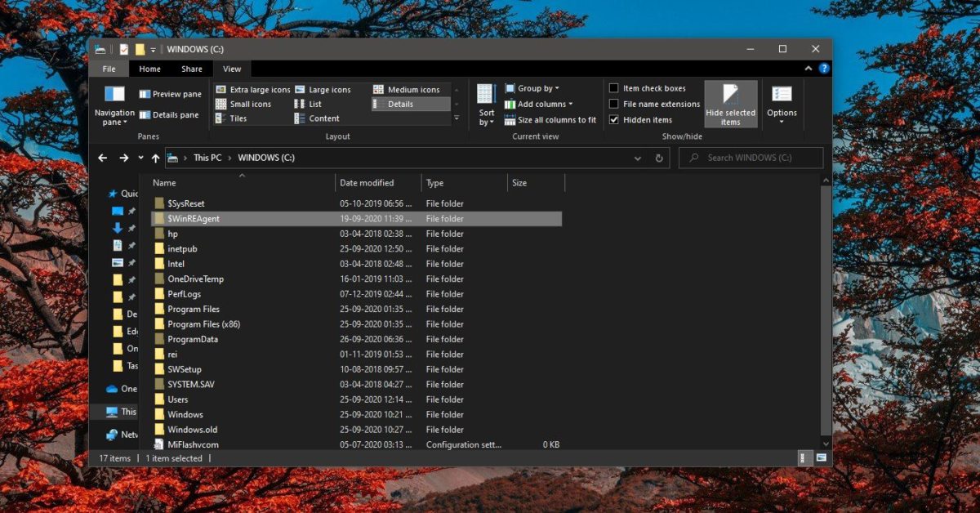The height and width of the screenshot is (513, 980).
Task: Enable File name extensions checkbox
Action: click(x=614, y=104)
